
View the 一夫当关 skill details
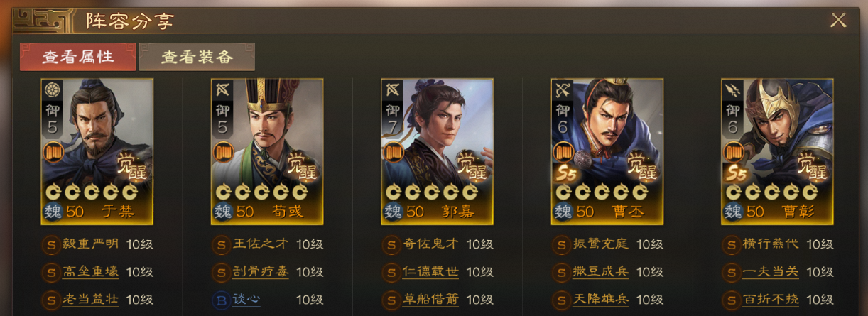coord(771,272)
